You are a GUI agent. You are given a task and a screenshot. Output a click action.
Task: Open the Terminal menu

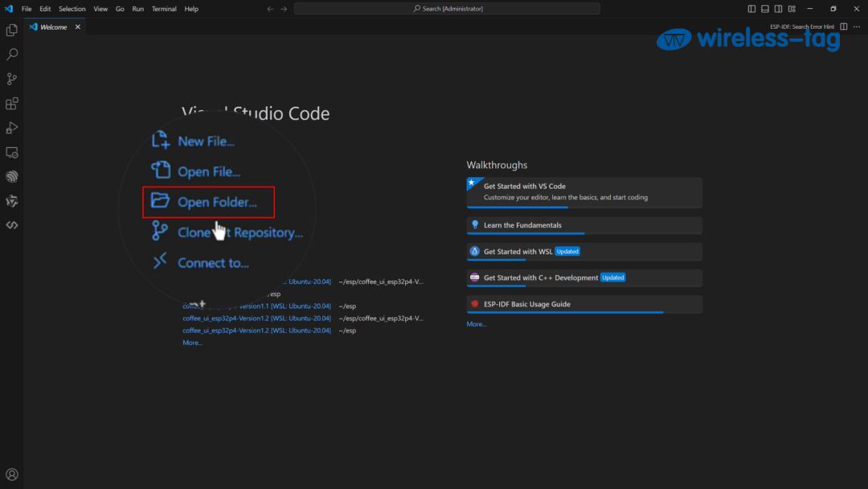pos(162,9)
